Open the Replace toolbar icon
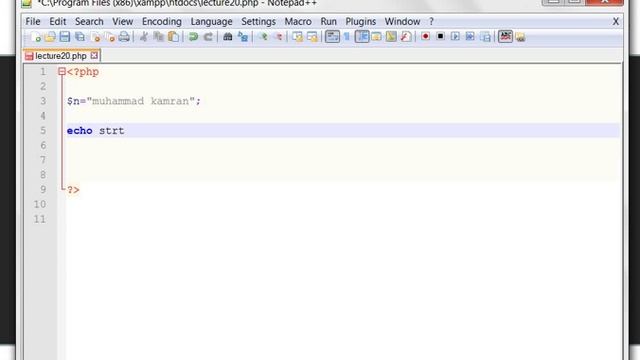This screenshot has height=360, width=640. coord(243,37)
